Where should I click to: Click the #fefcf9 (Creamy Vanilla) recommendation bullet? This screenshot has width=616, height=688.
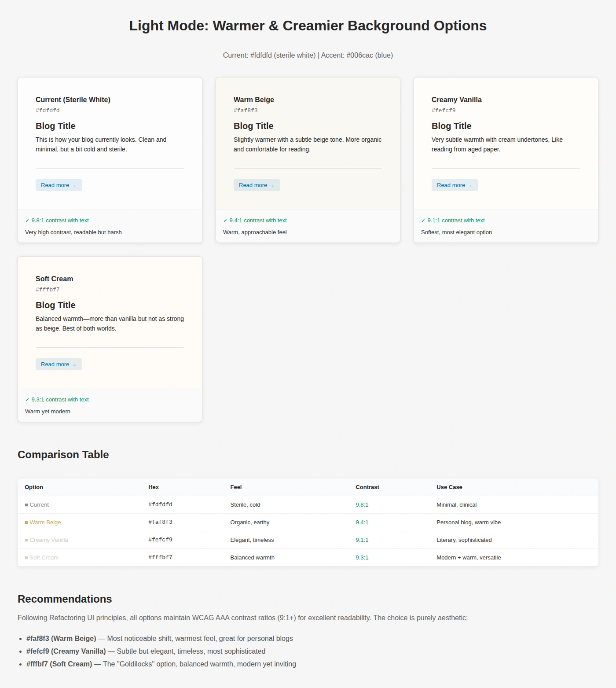pos(66,651)
